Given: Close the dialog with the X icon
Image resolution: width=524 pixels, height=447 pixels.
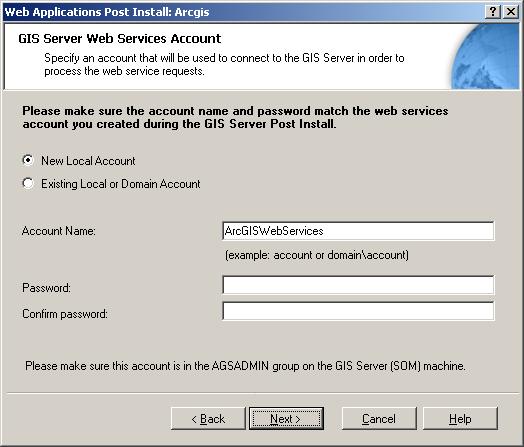Looking at the screenshot, I should [511, 12].
